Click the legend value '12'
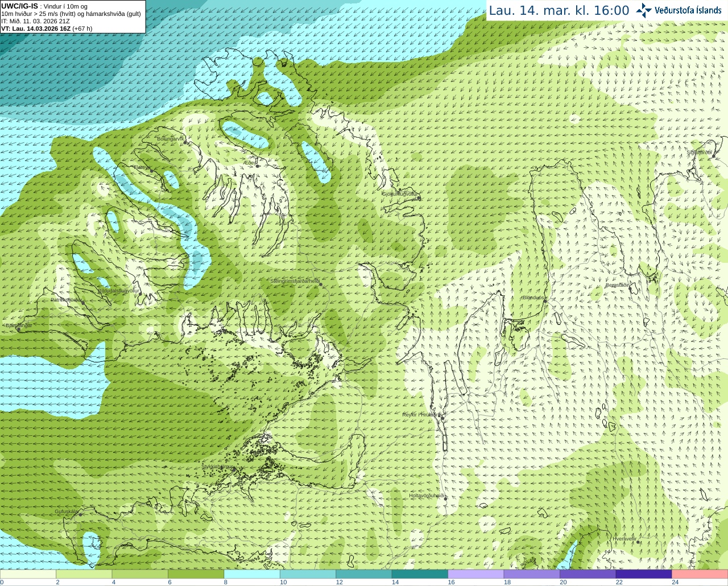Image resolution: width=728 pixels, height=586 pixels. (339, 582)
